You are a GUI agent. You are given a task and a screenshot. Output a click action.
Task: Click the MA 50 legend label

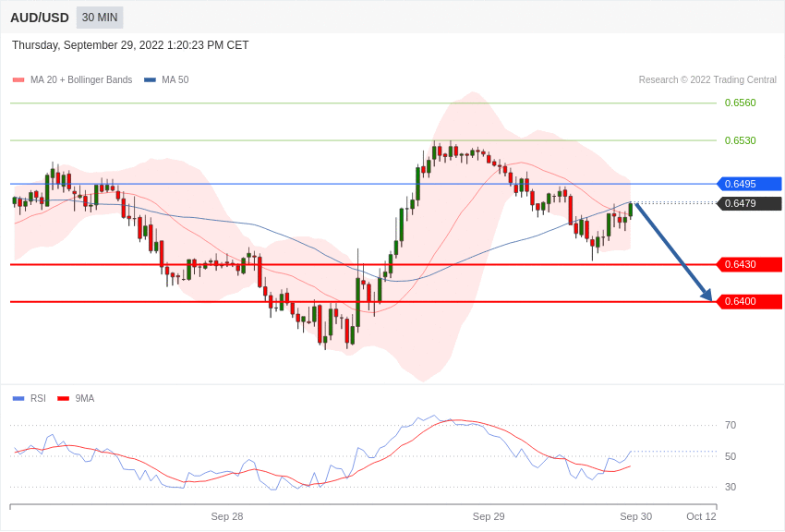coord(175,79)
